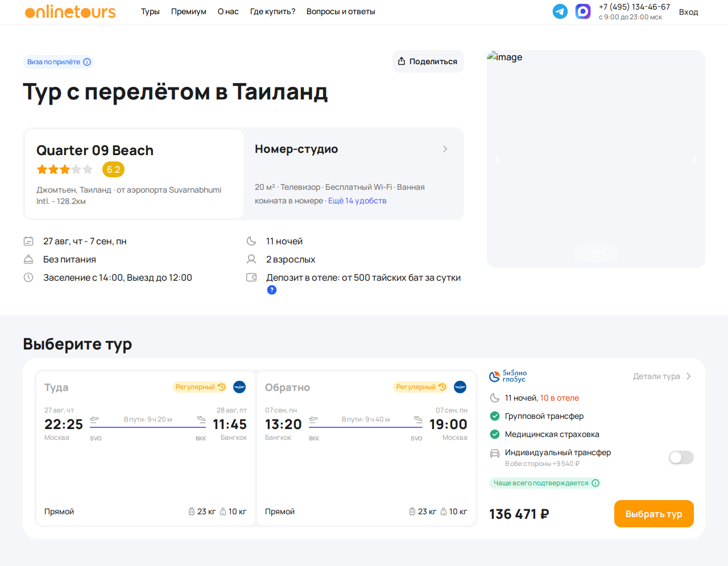Screen dimensions: 728x566
Task: Click the meal icon beside Без питания
Action: click(28, 259)
